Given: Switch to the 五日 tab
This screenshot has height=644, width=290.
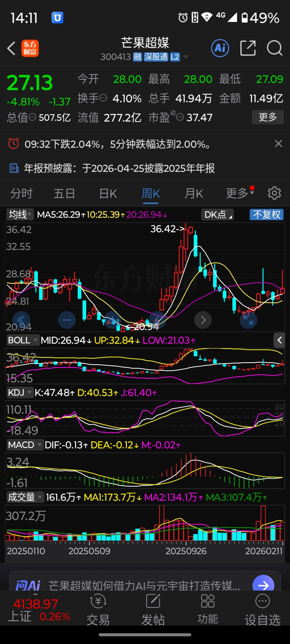Looking at the screenshot, I should 64,193.
